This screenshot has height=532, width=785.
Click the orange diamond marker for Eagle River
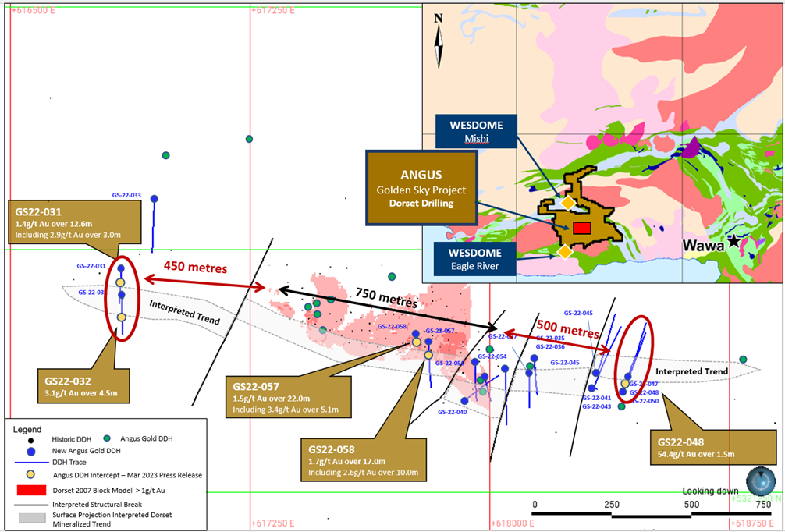coord(564,251)
